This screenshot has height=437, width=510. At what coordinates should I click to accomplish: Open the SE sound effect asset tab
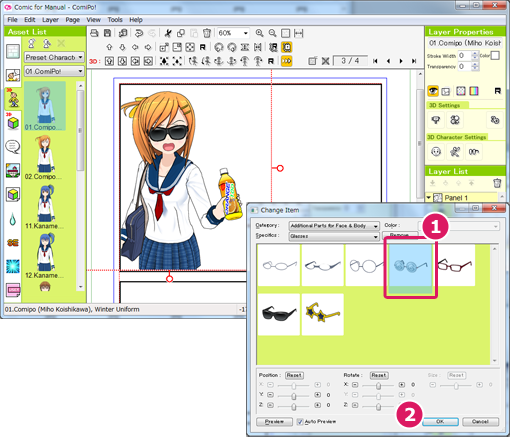pos(13,242)
